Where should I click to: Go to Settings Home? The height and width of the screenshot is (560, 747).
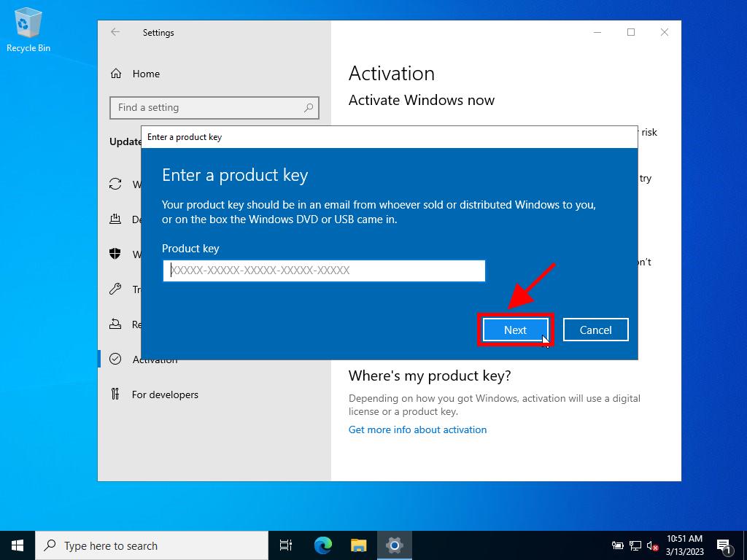[146, 74]
